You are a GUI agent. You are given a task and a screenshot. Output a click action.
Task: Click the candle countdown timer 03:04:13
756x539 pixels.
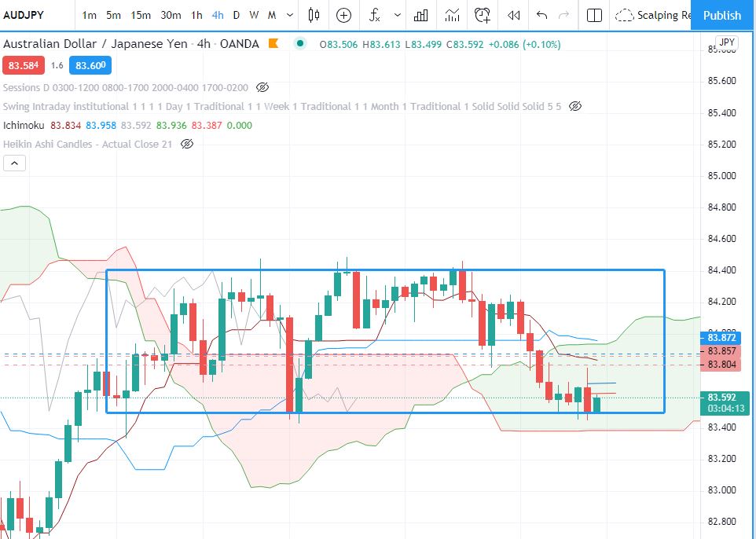coord(725,409)
